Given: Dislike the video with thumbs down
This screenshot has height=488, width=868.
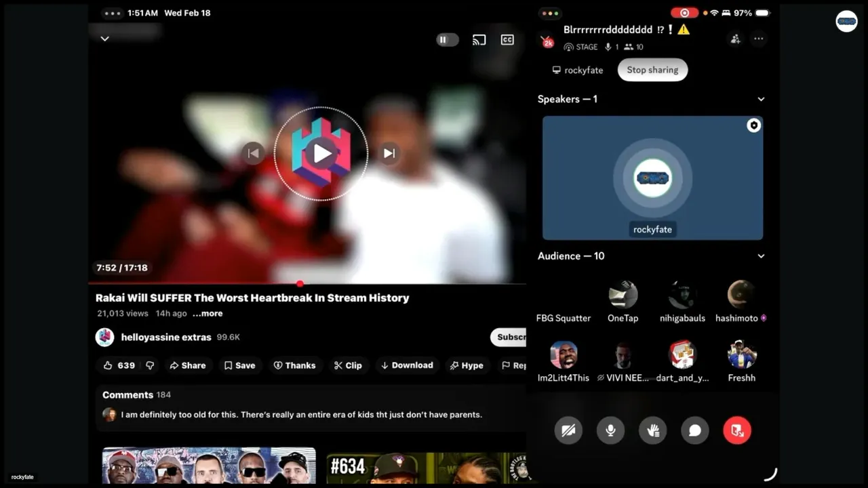Looking at the screenshot, I should click(x=150, y=365).
